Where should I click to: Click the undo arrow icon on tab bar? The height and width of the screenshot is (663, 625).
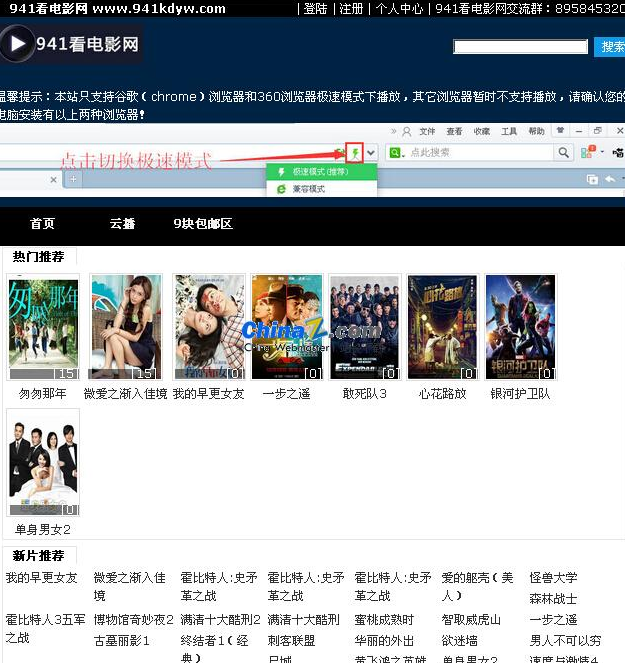point(610,179)
